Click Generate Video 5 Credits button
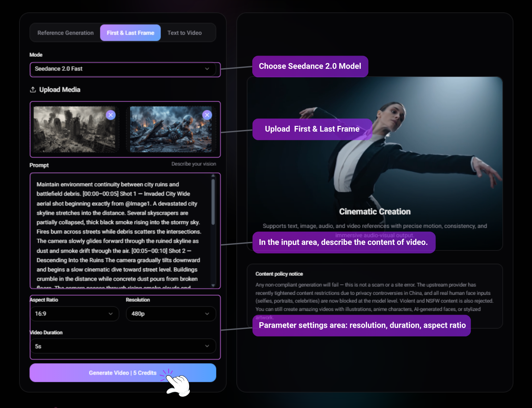 tap(123, 373)
